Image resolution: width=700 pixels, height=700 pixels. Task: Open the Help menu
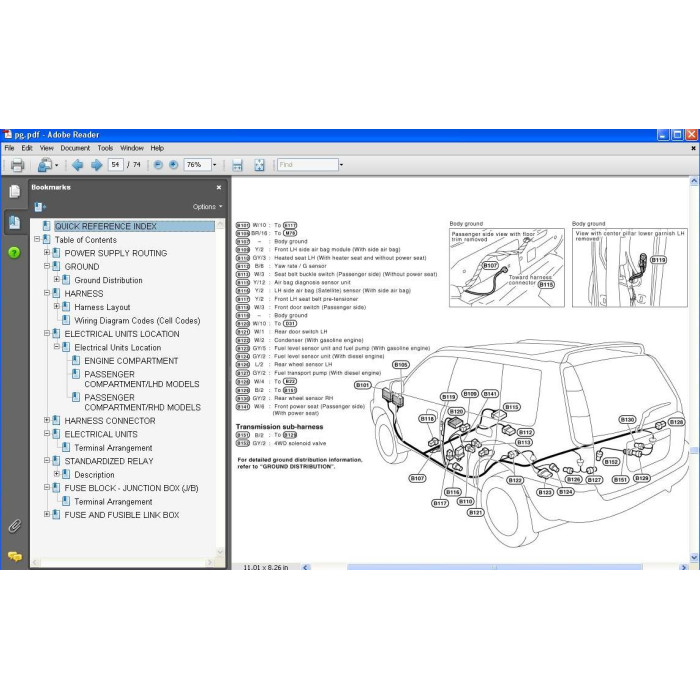[157, 148]
